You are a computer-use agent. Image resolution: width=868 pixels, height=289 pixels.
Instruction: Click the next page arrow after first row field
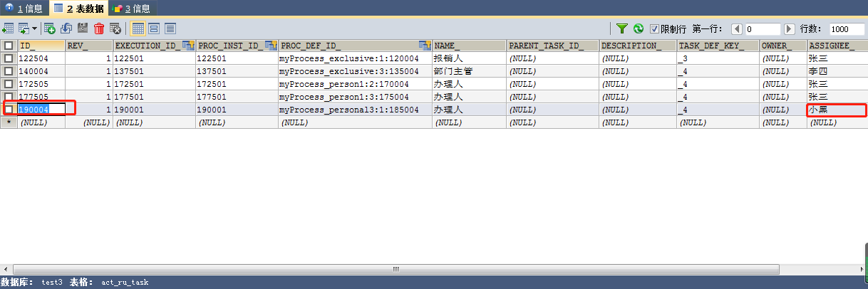789,29
